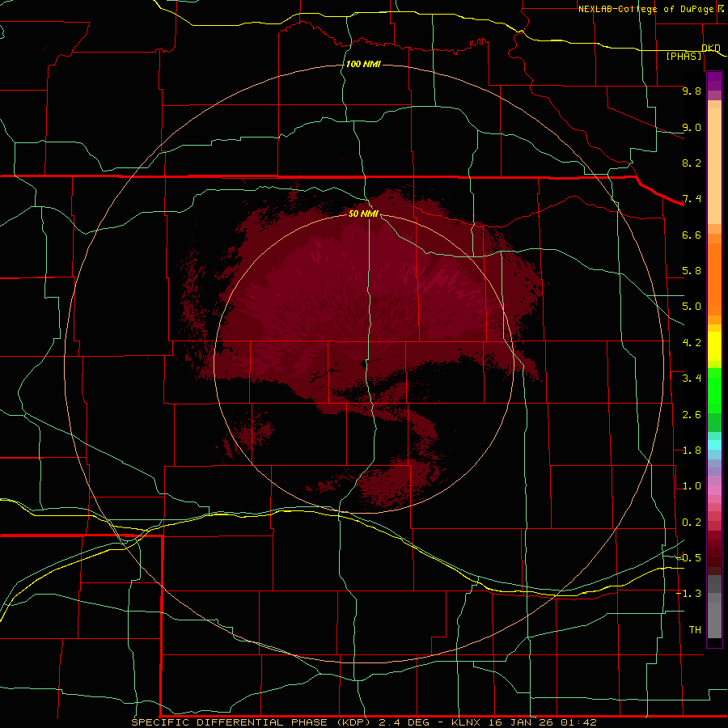This screenshot has width=728, height=728.
Task: Click the KLNX radar site identifier in caption
Action: (467, 722)
